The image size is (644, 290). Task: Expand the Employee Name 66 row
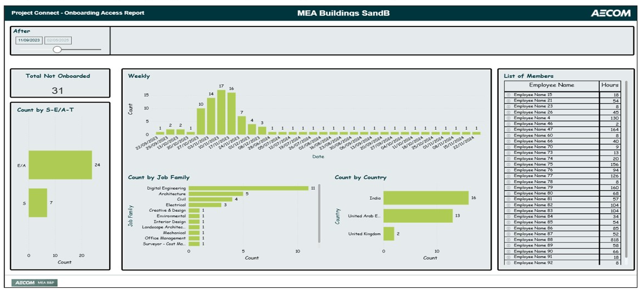click(x=508, y=141)
